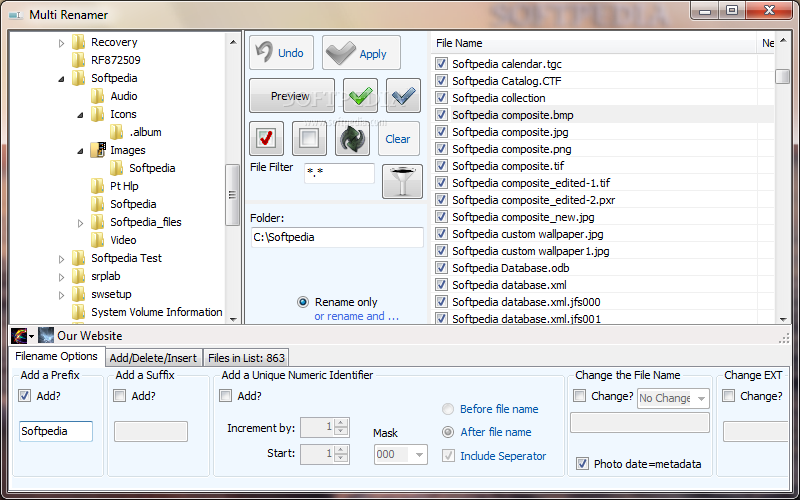The width and height of the screenshot is (800, 500).
Task: Click the Folder path field C:\Softpedia
Action: tap(337, 237)
